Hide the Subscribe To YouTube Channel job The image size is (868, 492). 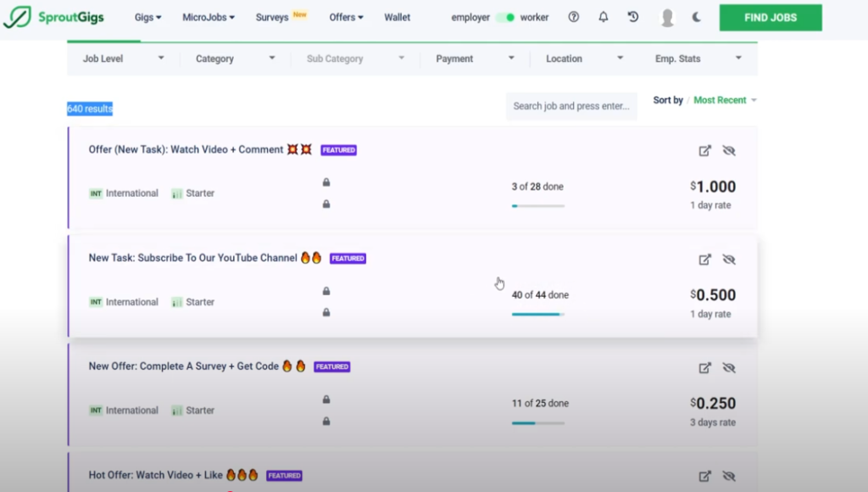729,260
